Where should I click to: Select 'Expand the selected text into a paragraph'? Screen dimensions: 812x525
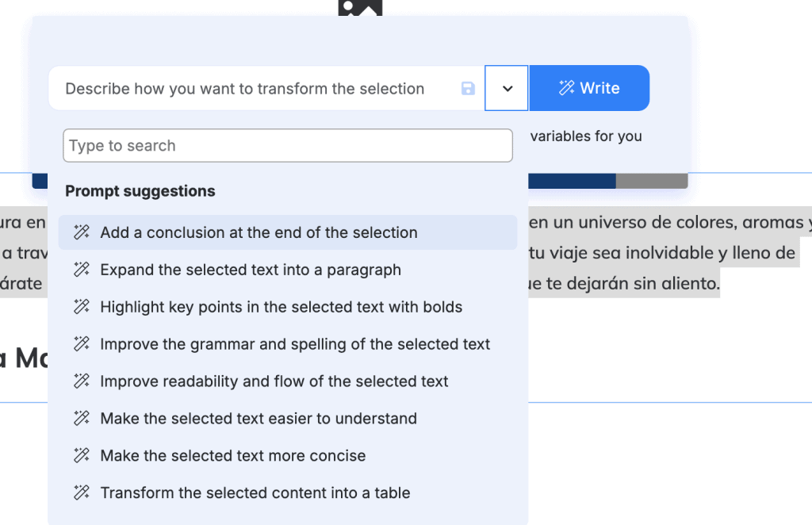tap(288, 270)
